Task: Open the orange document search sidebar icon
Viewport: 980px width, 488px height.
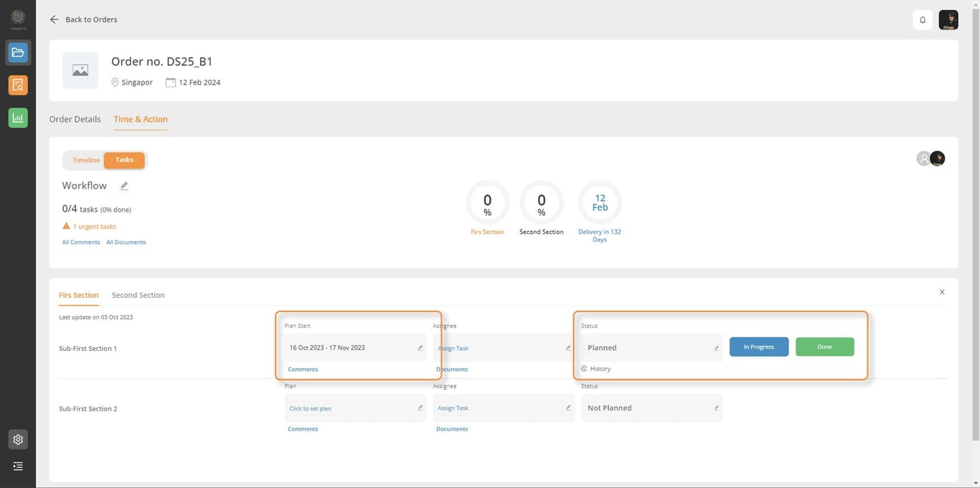Action: (x=18, y=85)
